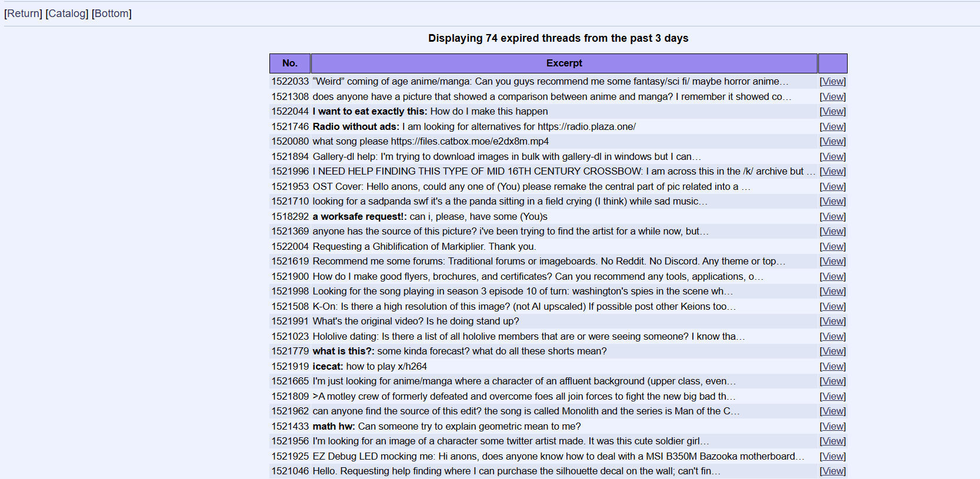View thread 1521308 anime manga comparison picture

(833, 97)
